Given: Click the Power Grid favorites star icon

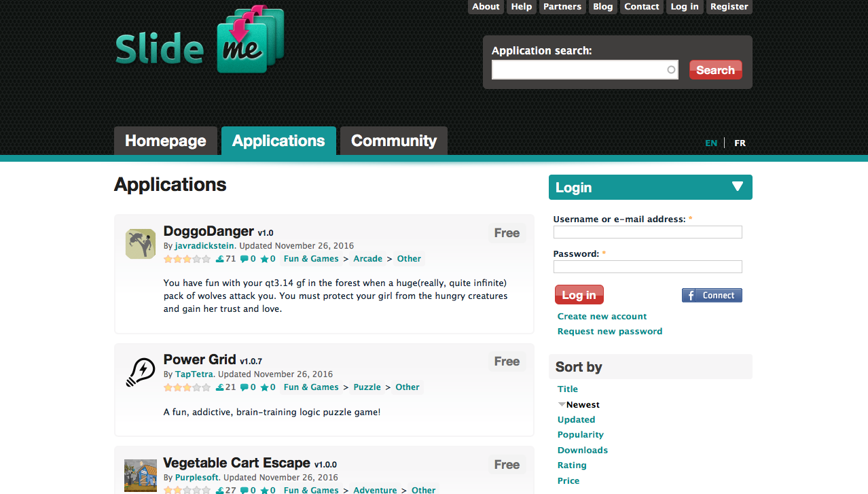Looking at the screenshot, I should click(264, 387).
